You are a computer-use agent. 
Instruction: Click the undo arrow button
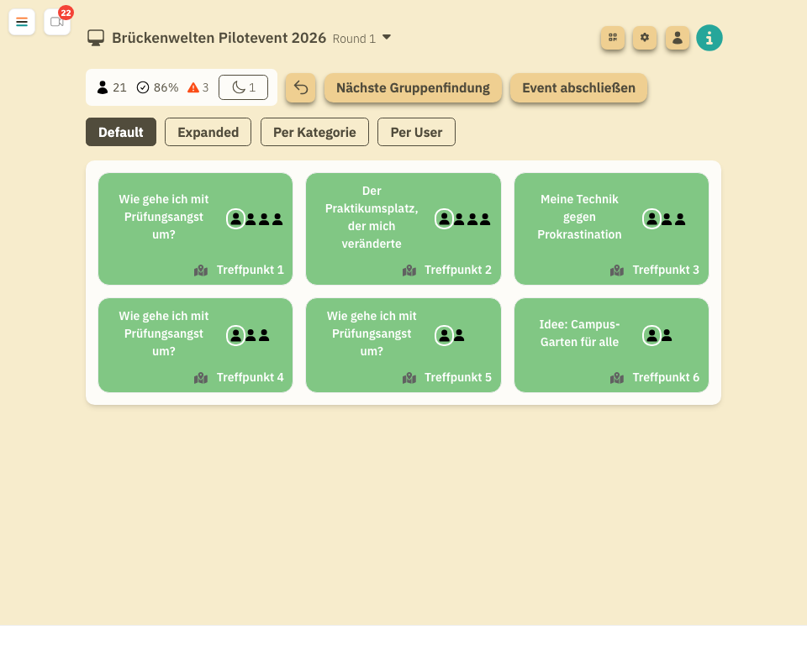[x=300, y=88]
